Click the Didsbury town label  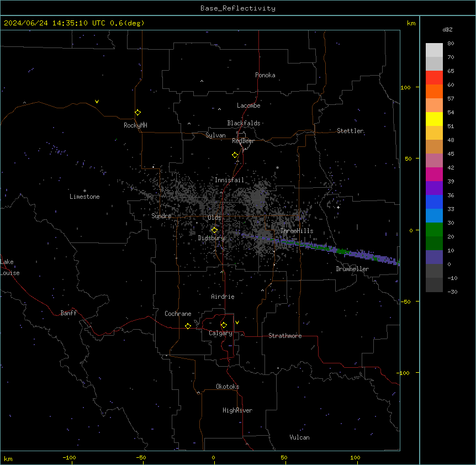coord(211,238)
